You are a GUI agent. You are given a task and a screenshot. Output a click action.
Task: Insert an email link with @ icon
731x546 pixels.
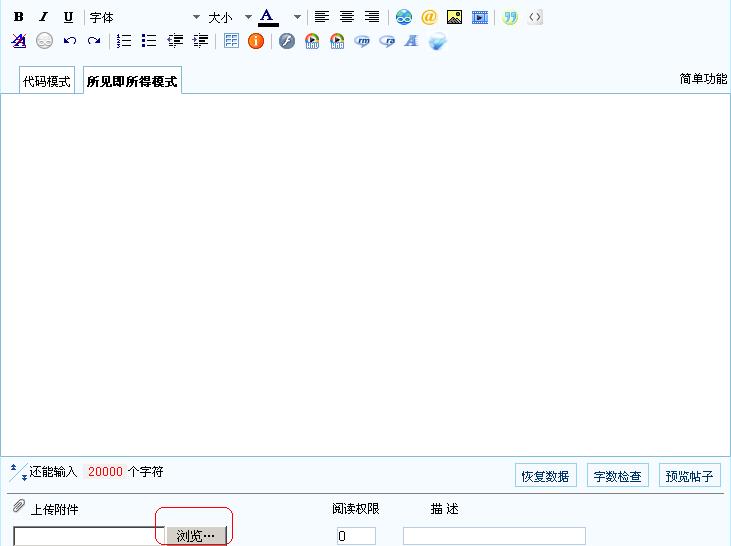pyautogui.click(x=429, y=17)
